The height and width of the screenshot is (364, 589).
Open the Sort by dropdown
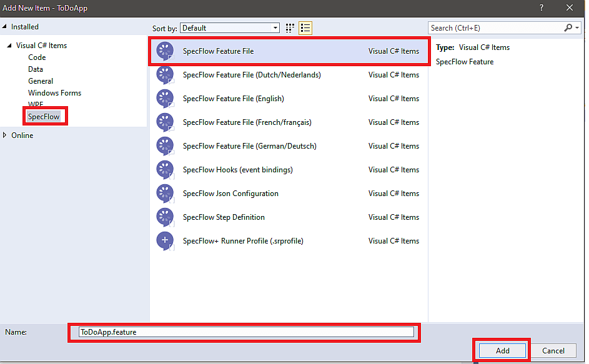(x=275, y=27)
